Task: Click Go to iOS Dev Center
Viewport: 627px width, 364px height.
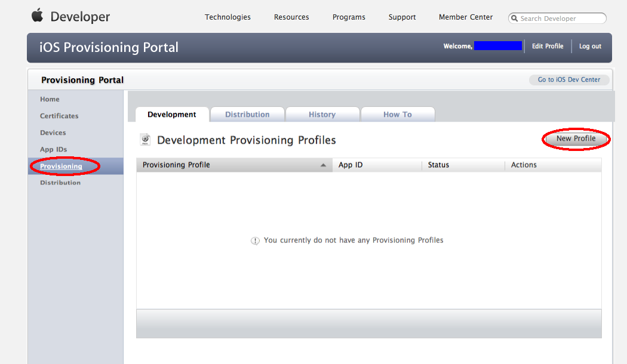Action: pyautogui.click(x=569, y=79)
